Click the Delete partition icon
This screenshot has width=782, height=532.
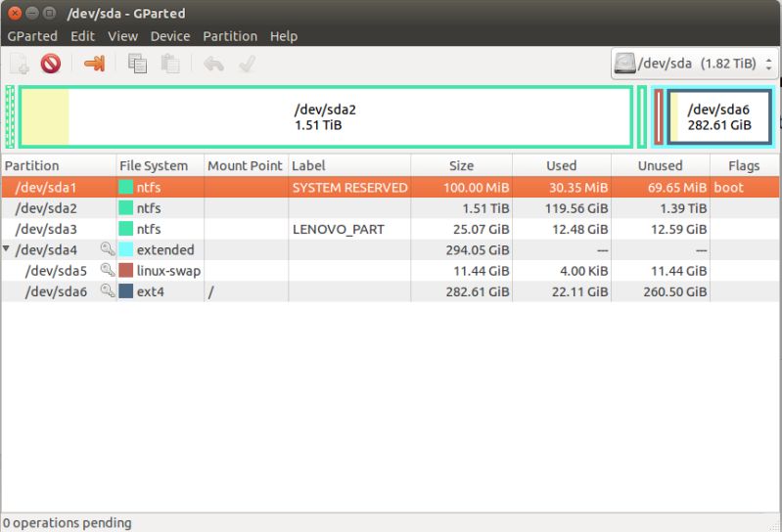pos(51,64)
